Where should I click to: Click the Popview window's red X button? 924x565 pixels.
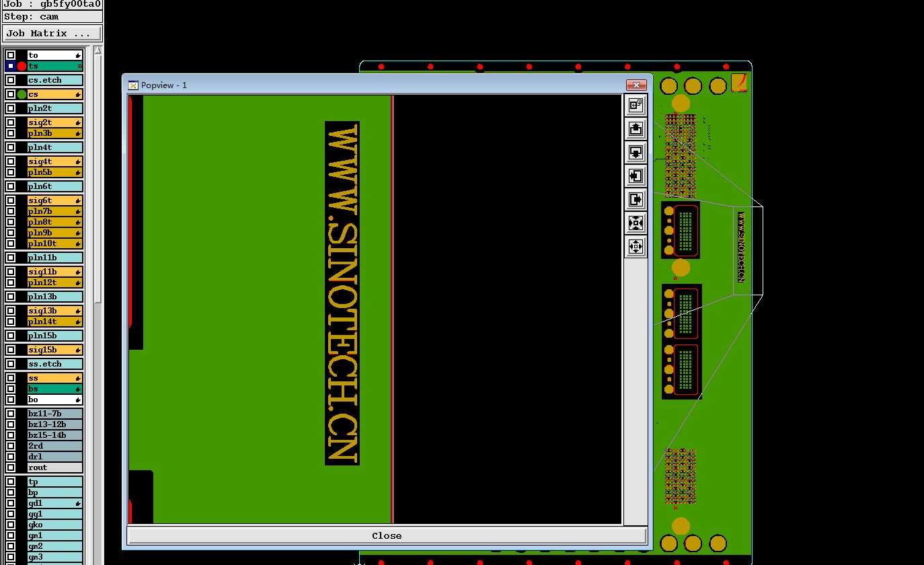(636, 85)
